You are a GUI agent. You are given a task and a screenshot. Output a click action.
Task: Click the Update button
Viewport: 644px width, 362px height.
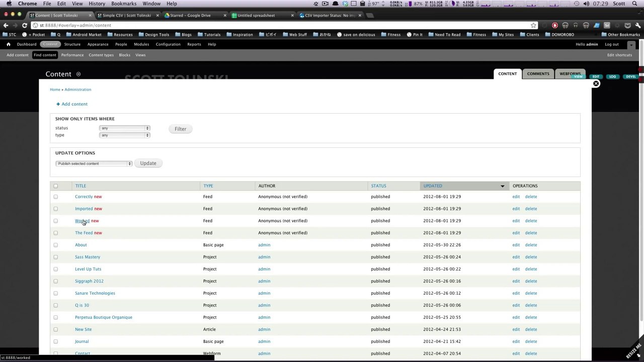(148, 163)
